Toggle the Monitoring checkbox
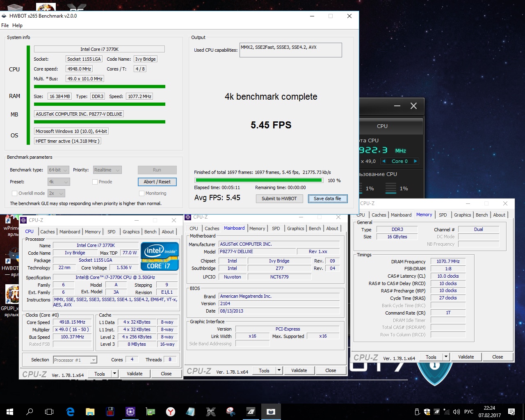The width and height of the screenshot is (525, 420). click(142, 193)
